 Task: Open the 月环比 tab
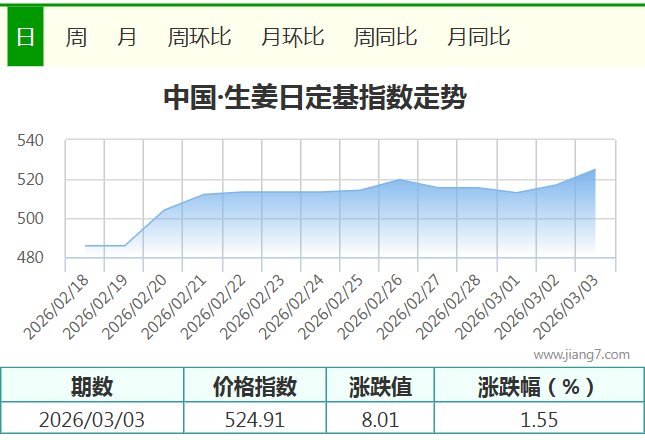point(292,38)
